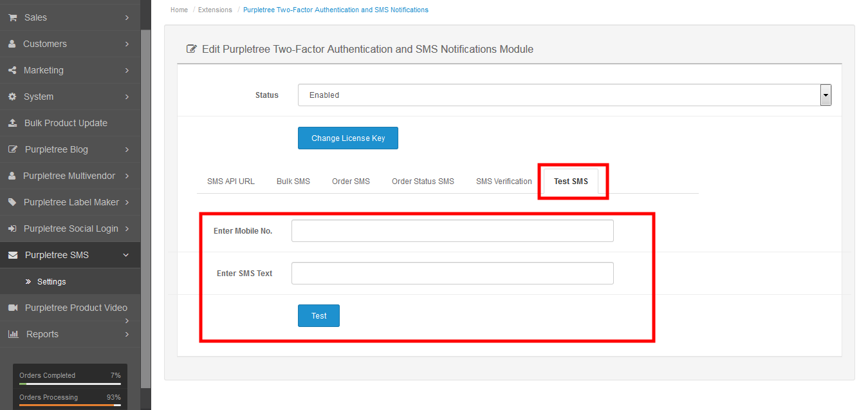The image size is (868, 410).
Task: Open the Status Enabled dropdown
Action: pyautogui.click(x=564, y=95)
